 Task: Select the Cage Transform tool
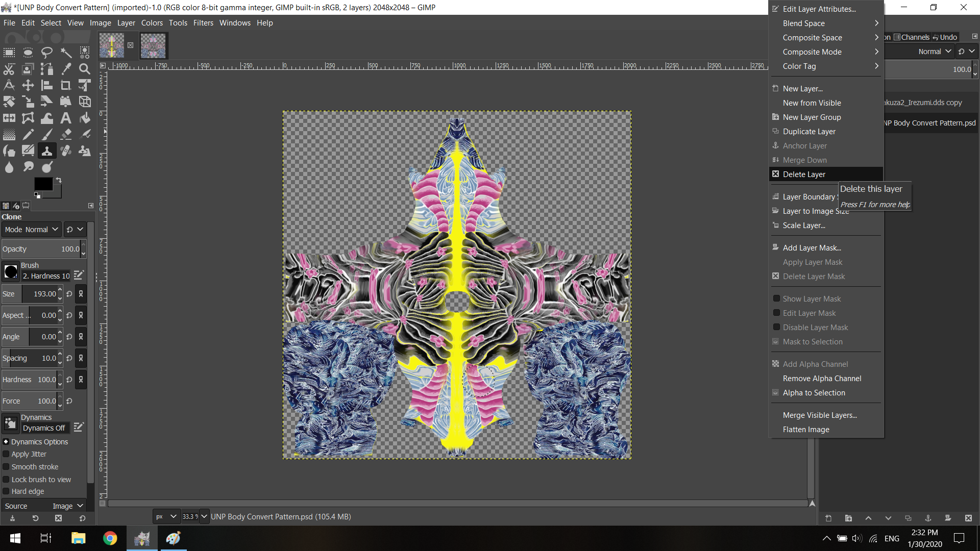tap(28, 118)
